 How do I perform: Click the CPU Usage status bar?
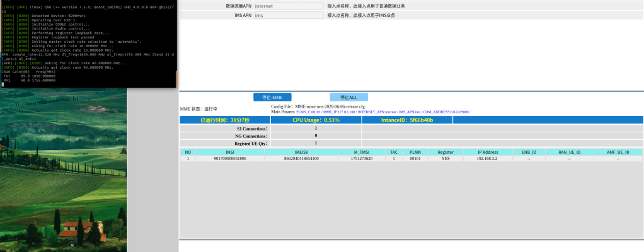[x=316, y=120]
